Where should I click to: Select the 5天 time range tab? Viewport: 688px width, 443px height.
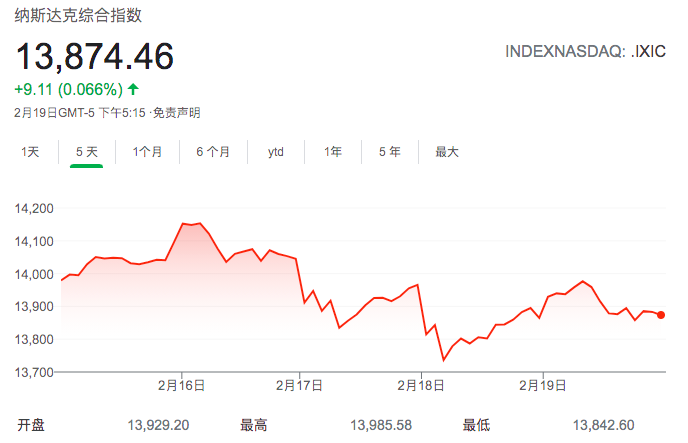(x=87, y=152)
